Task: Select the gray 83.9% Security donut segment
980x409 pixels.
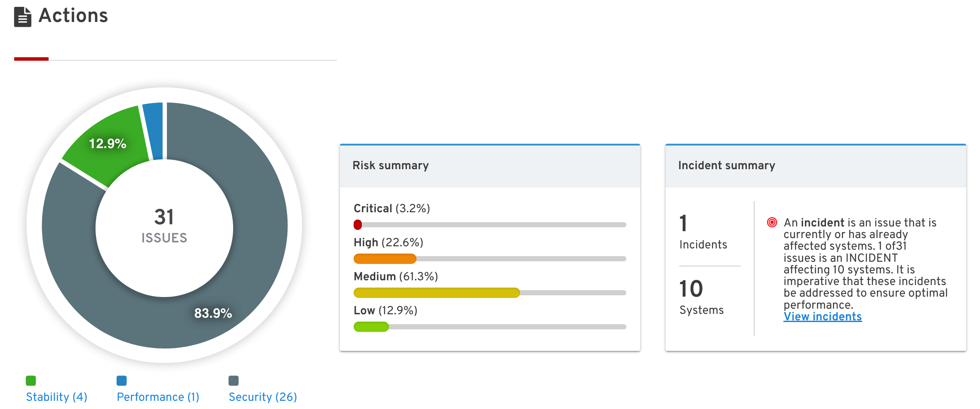Action: pos(213,313)
